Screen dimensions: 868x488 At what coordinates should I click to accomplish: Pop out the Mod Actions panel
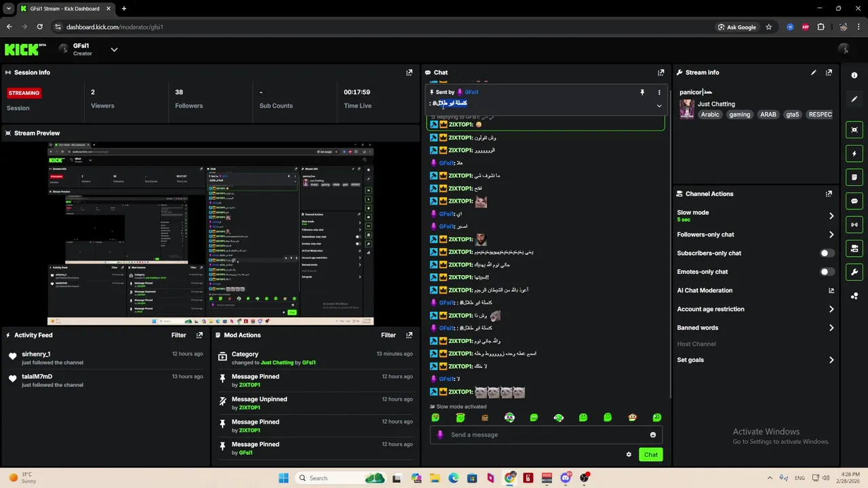(x=409, y=335)
